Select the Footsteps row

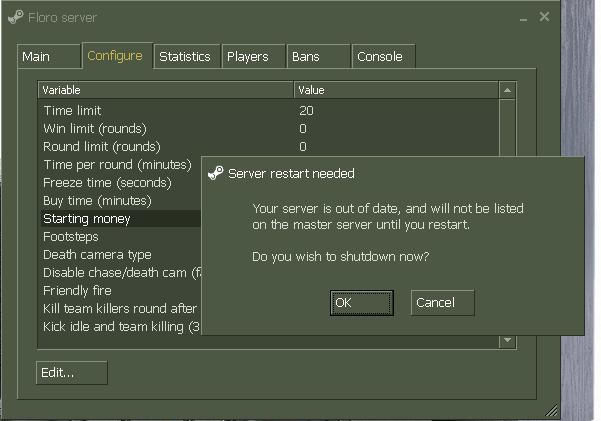tap(120, 237)
